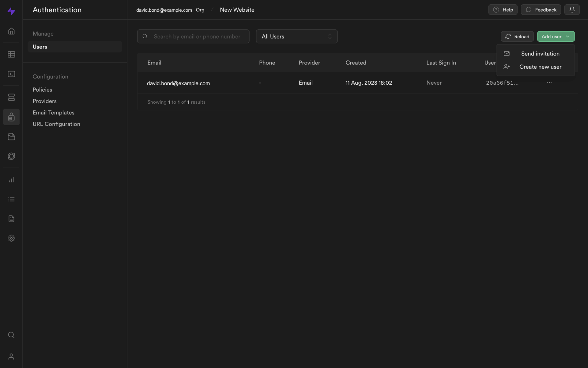This screenshot has width=588, height=368.
Task: Click the david.bond@example.com Org breadcrumb
Action: 170,10
